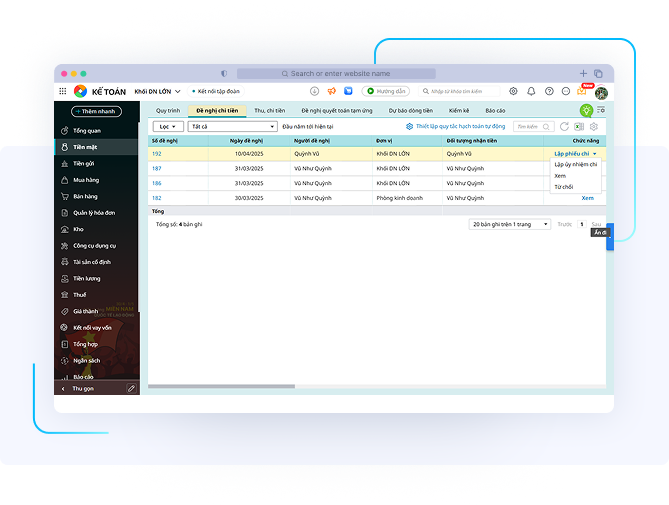Click the green lightbulb suggestion icon

tap(586, 110)
